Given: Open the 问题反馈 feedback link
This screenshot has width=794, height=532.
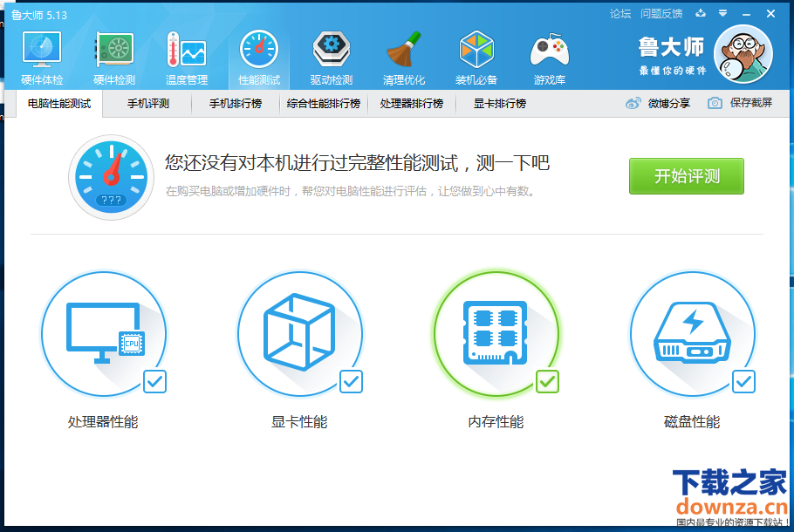Looking at the screenshot, I should point(661,14).
